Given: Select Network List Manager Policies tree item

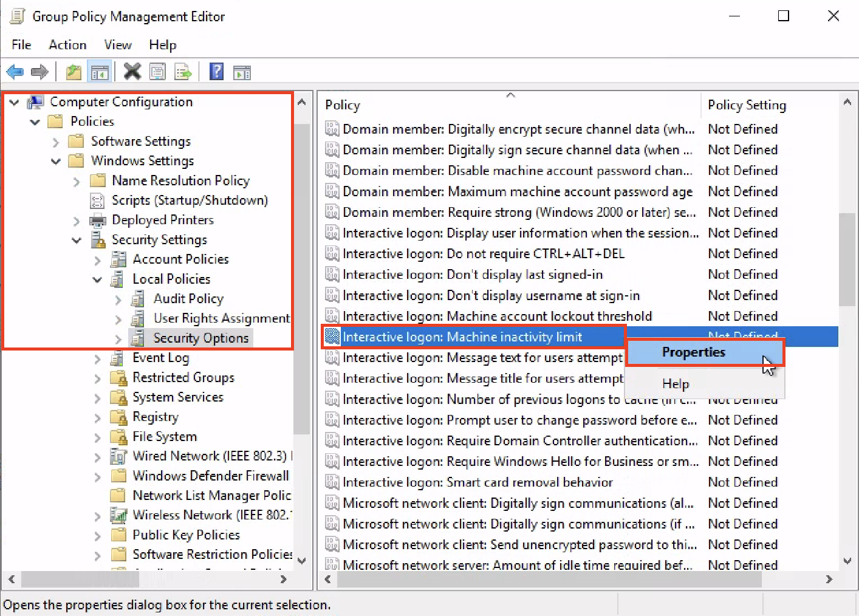Looking at the screenshot, I should point(211,495).
